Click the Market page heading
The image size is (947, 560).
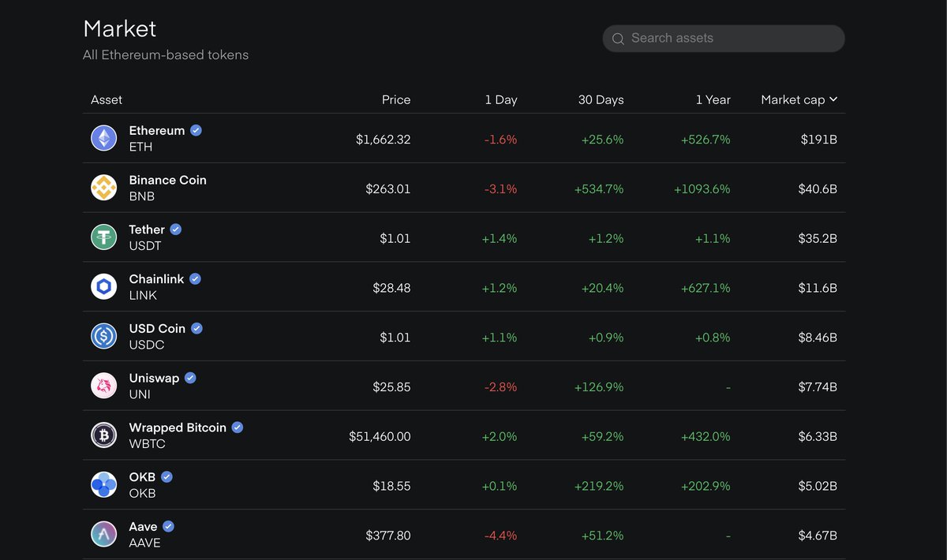(120, 28)
